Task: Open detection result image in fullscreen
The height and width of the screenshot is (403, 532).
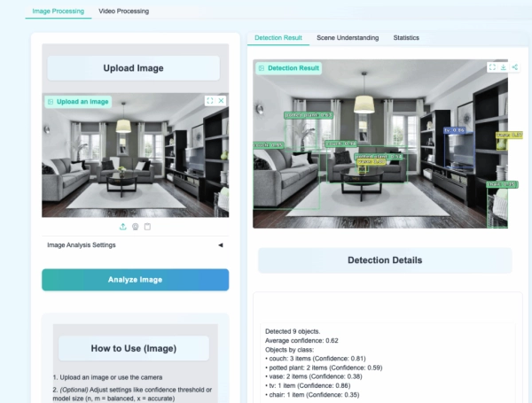Action: click(492, 67)
